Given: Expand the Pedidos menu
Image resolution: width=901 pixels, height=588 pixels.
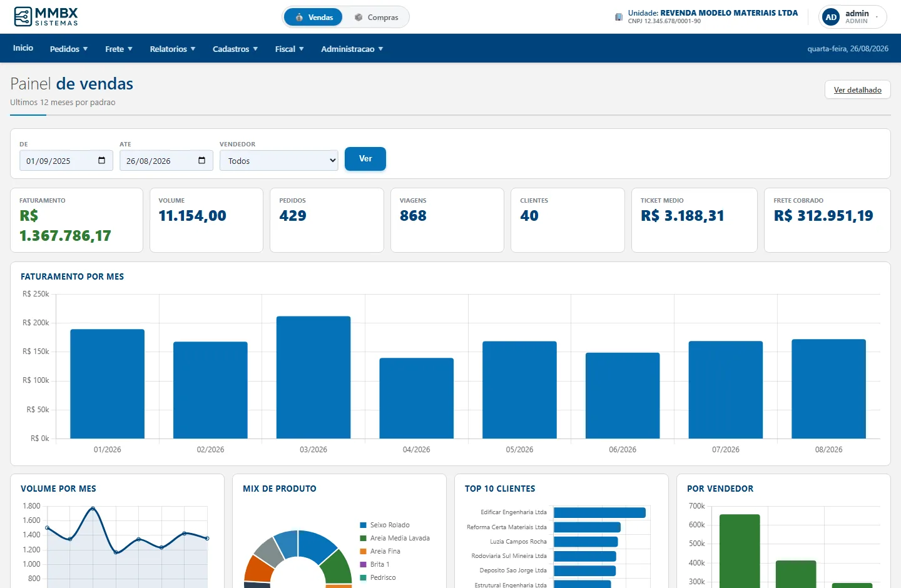Looking at the screenshot, I should (69, 49).
